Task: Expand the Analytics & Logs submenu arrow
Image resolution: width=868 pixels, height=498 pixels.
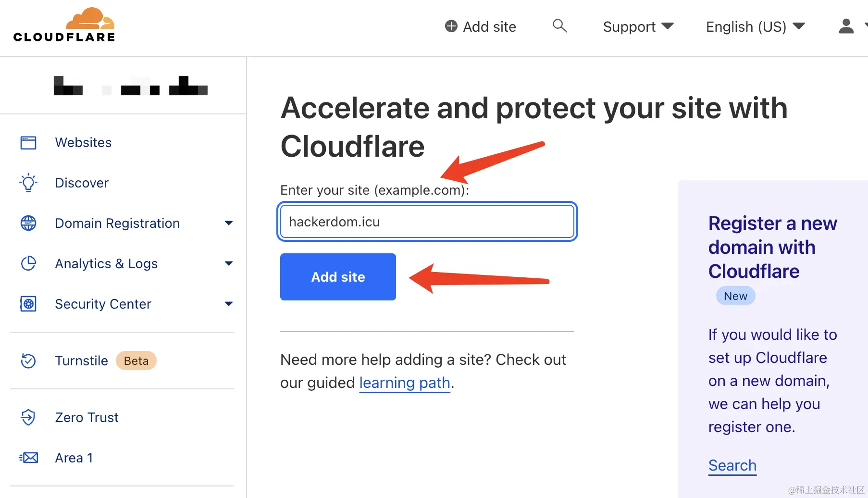Action: coord(229,263)
